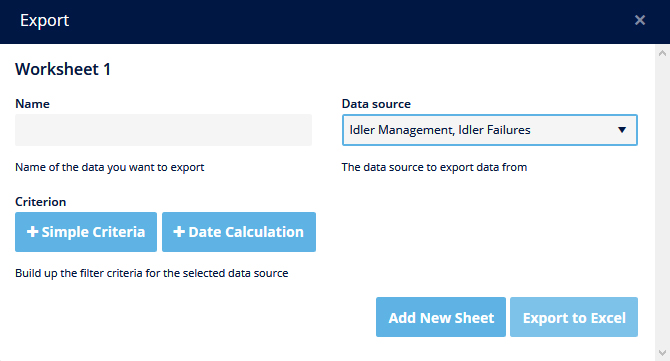Close the Export dialog with the X

(640, 20)
